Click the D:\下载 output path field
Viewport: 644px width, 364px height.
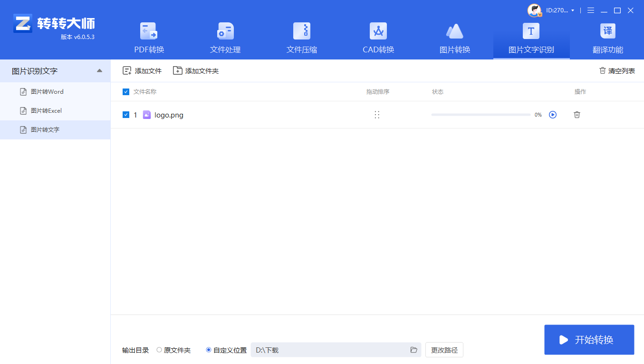(x=336, y=350)
